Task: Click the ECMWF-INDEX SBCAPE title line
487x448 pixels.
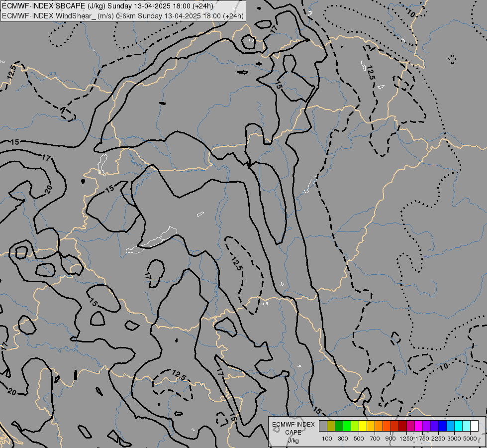Action: click(108, 6)
